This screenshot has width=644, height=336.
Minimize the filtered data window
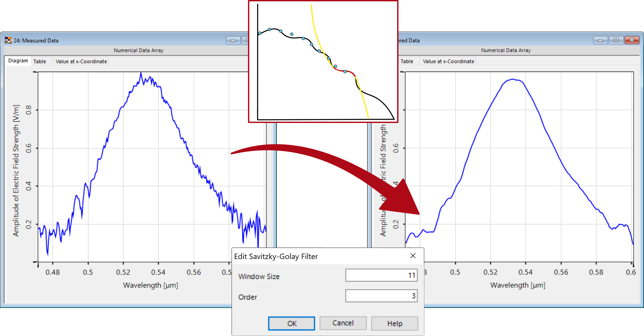[x=601, y=40]
